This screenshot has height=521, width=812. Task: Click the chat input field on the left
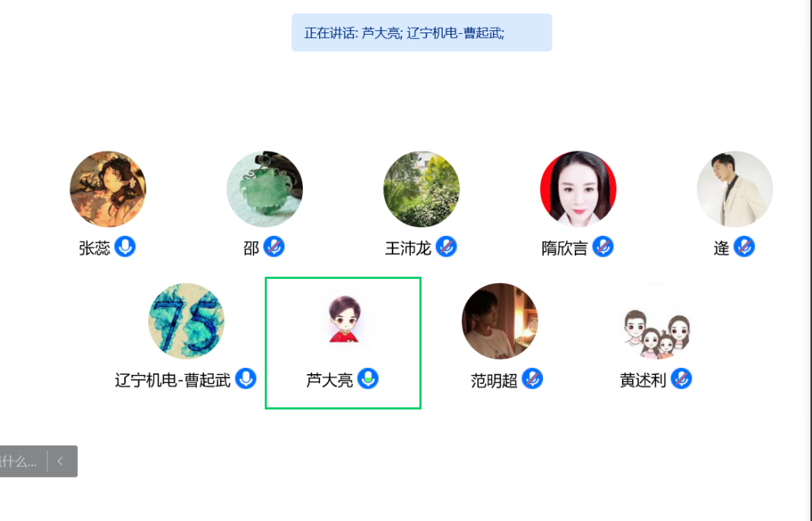coord(21,461)
